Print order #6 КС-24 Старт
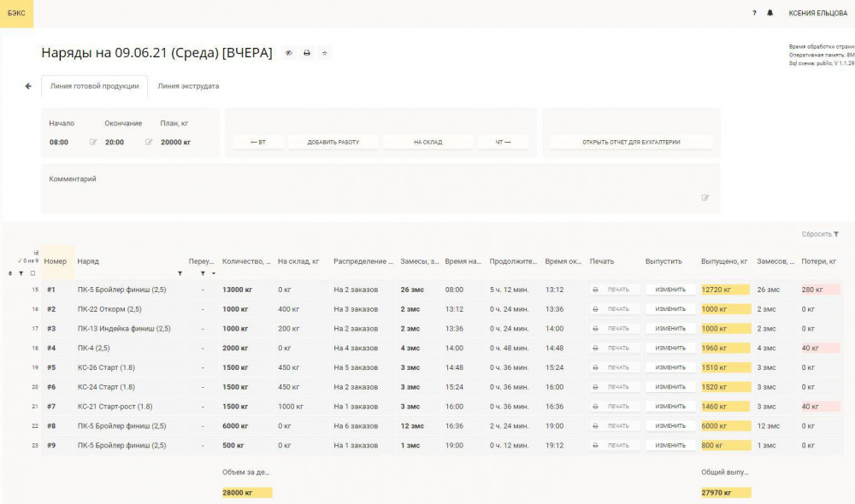Screen dimensions: 855x504 point(614,387)
